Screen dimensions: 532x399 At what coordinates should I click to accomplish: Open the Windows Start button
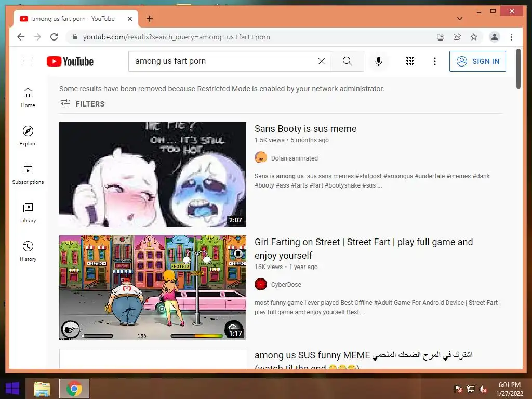tap(12, 389)
